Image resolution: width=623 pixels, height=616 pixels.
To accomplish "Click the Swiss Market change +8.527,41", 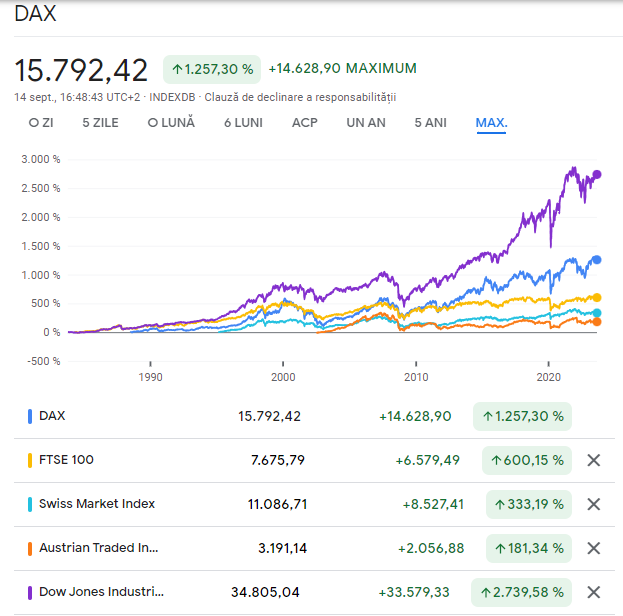I will (433, 505).
